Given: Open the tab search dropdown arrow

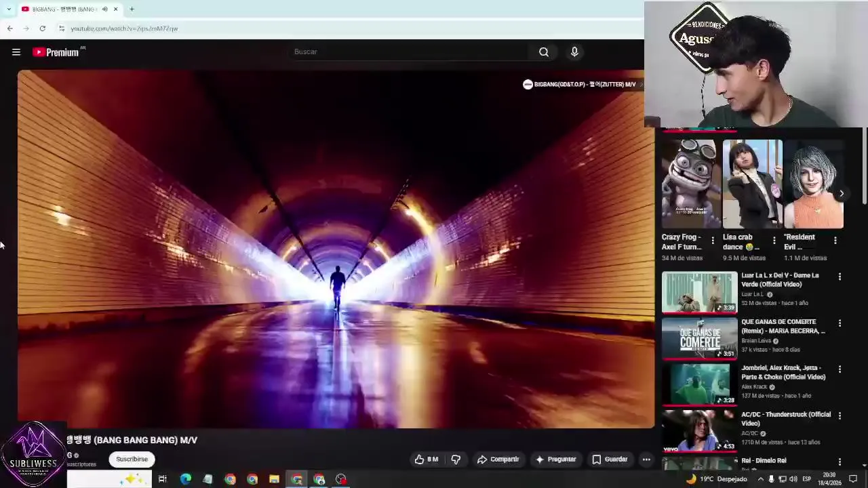Looking at the screenshot, I should coord(8,9).
